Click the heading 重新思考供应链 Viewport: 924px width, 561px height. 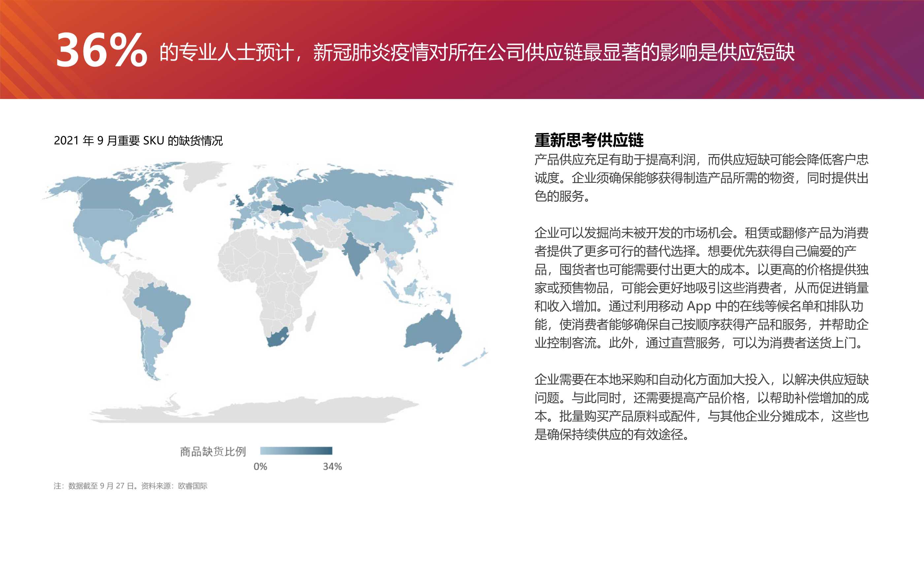[589, 140]
